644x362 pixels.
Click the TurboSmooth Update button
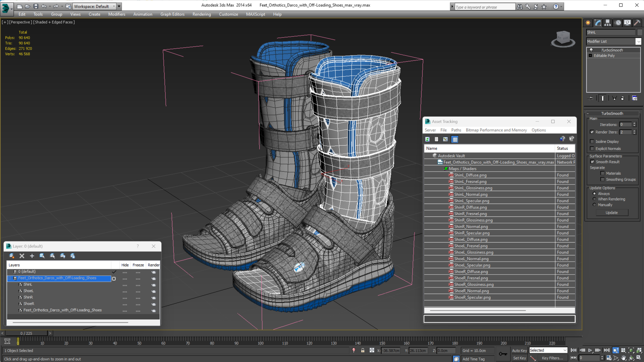611,213
